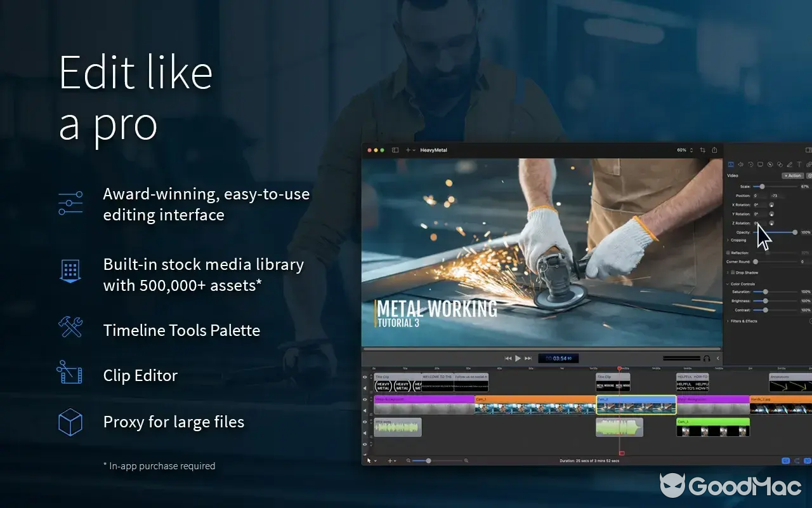This screenshot has height=508, width=812.
Task: Mute the audio track with the speaker icon
Action: pyautogui.click(x=365, y=432)
